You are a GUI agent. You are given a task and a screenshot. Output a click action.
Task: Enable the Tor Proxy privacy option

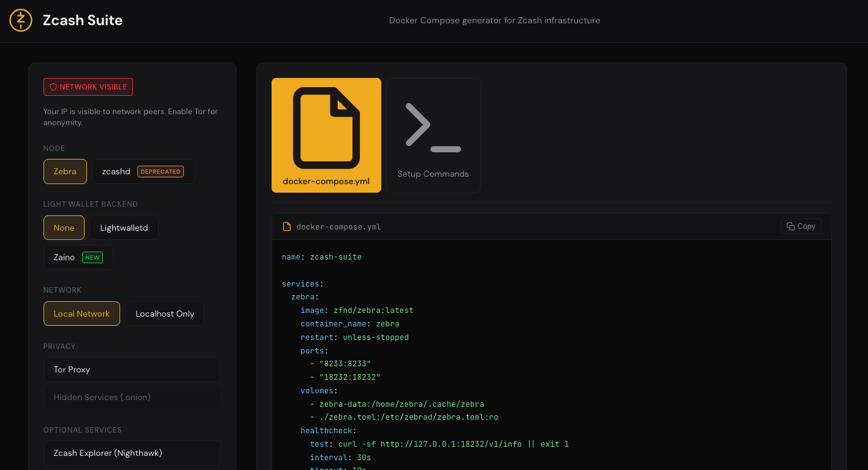[x=132, y=369]
